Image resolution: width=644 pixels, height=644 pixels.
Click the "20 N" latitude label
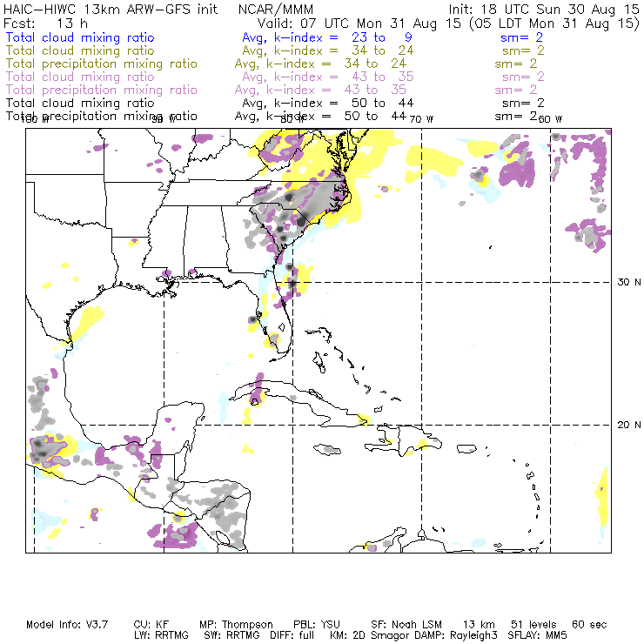(x=629, y=425)
